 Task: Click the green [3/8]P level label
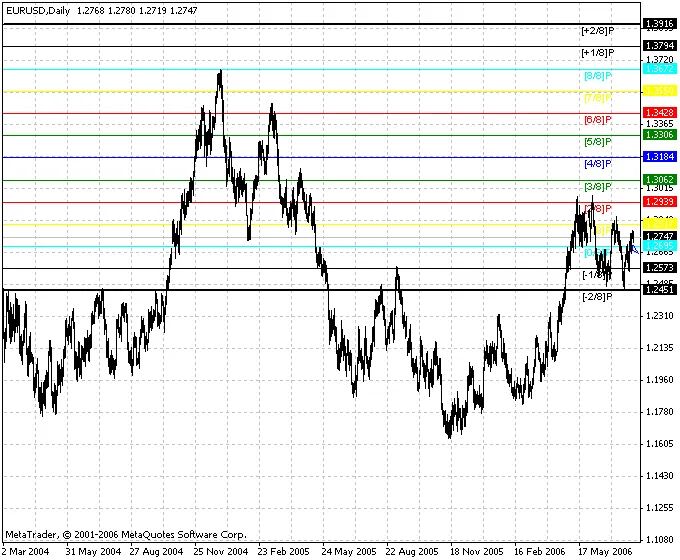click(x=597, y=187)
